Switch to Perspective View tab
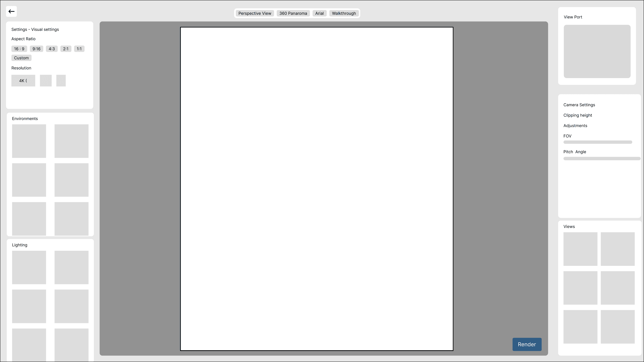 [255, 14]
